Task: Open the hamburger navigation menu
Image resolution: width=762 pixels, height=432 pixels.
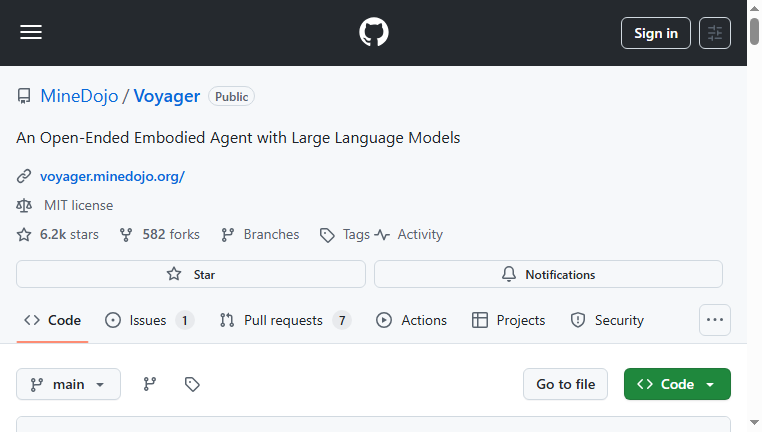Action: [31, 33]
